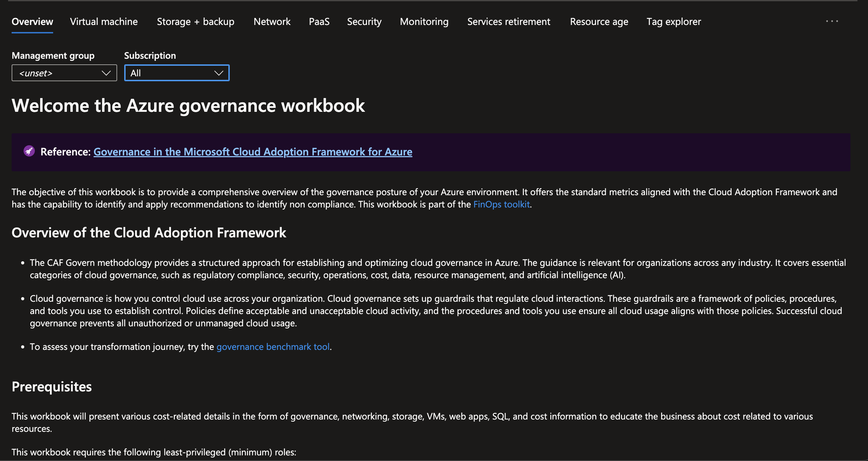Open the Services retirement tab
868x461 pixels.
[508, 21]
